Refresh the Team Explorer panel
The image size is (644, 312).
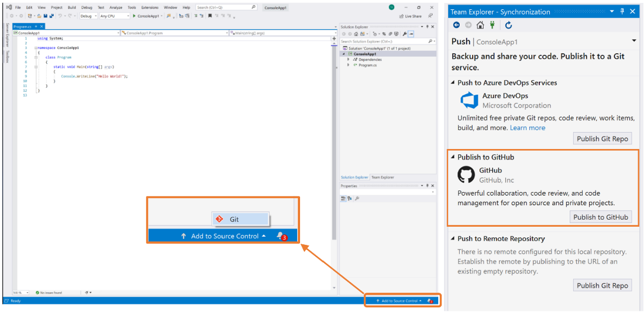tap(508, 26)
